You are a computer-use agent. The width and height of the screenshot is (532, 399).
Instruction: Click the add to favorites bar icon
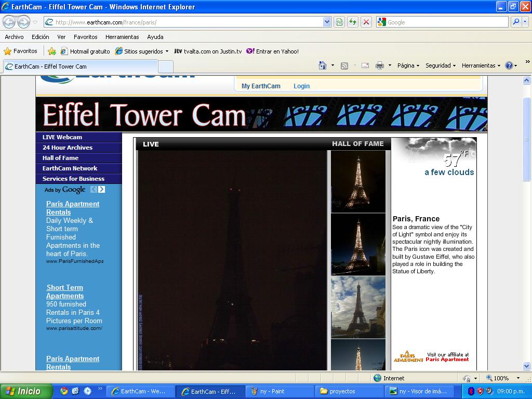(x=51, y=51)
